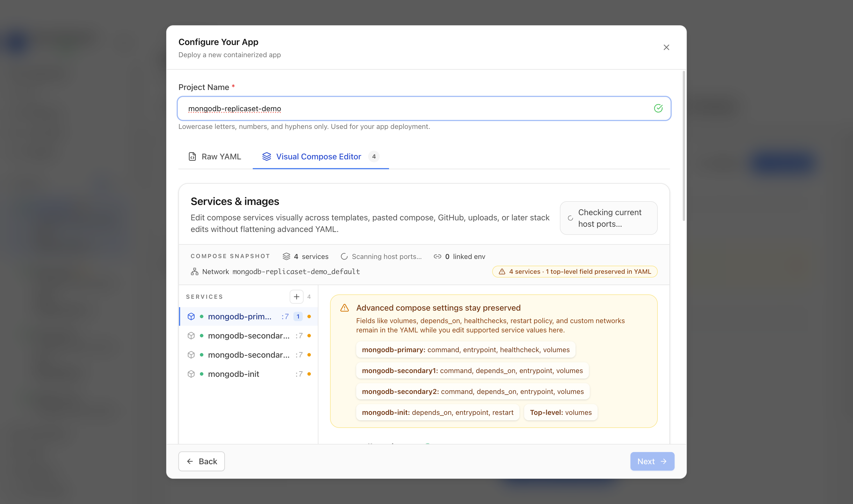Click the Project Name input field

click(x=424, y=108)
